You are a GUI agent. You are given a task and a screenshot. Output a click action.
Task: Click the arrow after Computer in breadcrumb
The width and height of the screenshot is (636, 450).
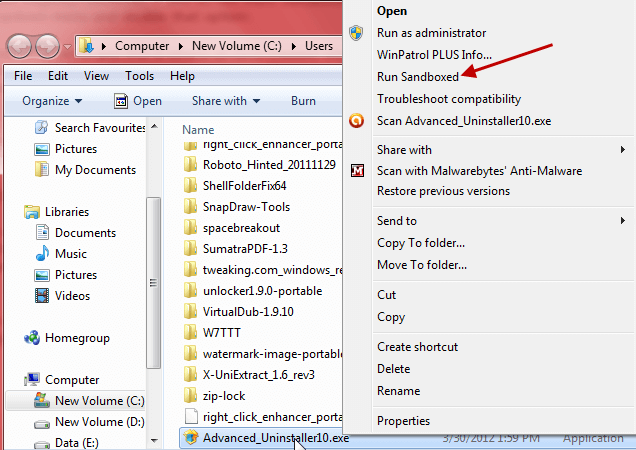(x=181, y=46)
